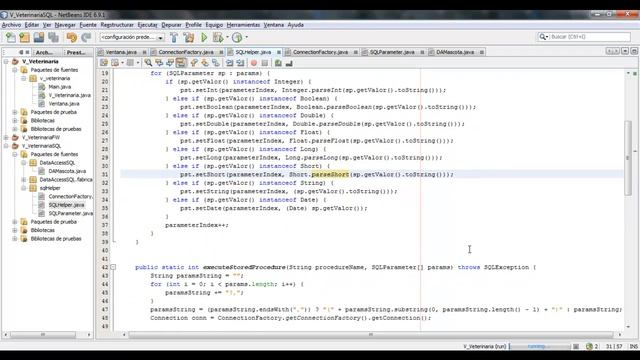Click the Save All toolbar icon
Image resolution: width=640 pixels, height=360 pixels.
click(x=53, y=38)
